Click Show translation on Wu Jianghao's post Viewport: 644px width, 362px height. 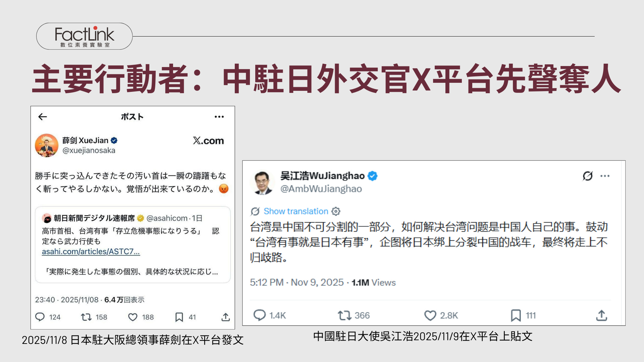[x=296, y=211]
